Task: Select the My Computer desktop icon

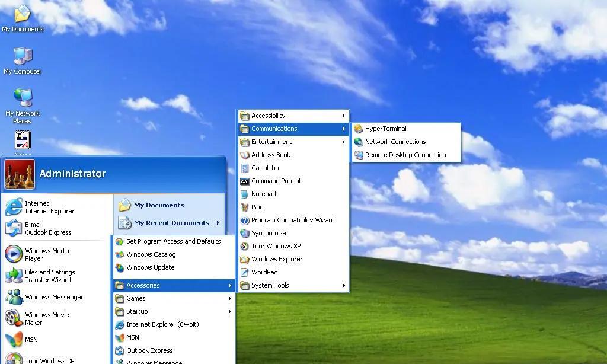Action: [23, 61]
